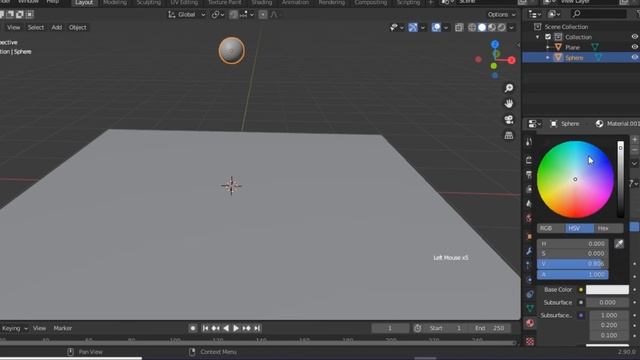Viewport: 640px width, 360px height.
Task: Click the brightness value slider beside wheel
Action: coord(620,179)
